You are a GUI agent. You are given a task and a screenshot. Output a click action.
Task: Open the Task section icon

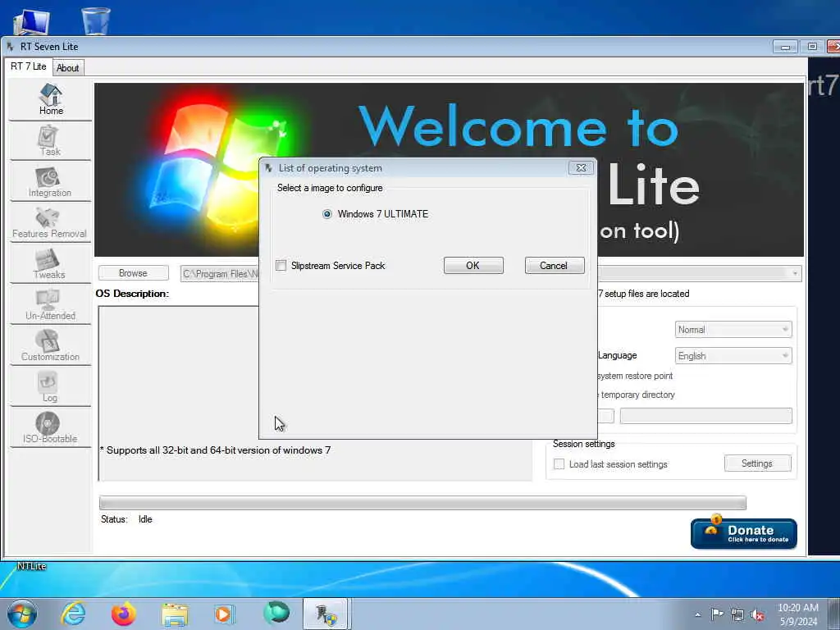50,141
